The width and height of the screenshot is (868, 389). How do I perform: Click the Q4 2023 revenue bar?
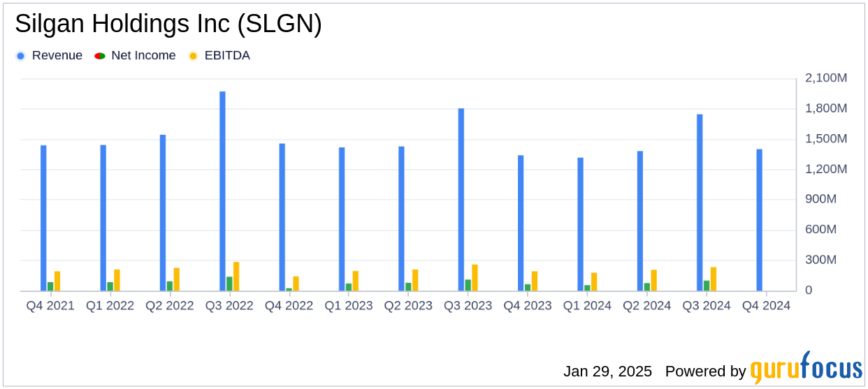click(521, 223)
